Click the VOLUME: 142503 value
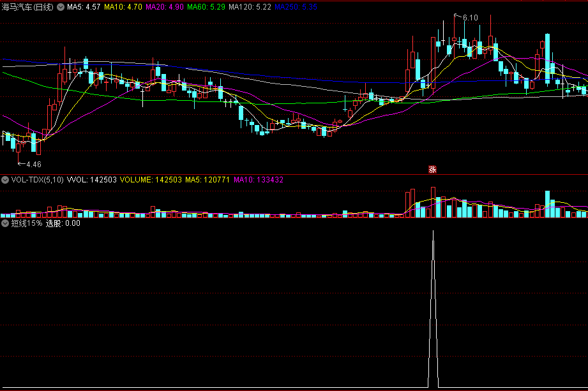Viewport: 588px width, 391px height. [x=151, y=180]
